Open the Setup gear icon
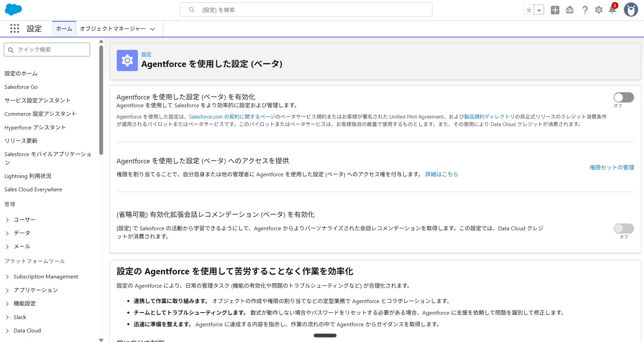 coord(598,10)
